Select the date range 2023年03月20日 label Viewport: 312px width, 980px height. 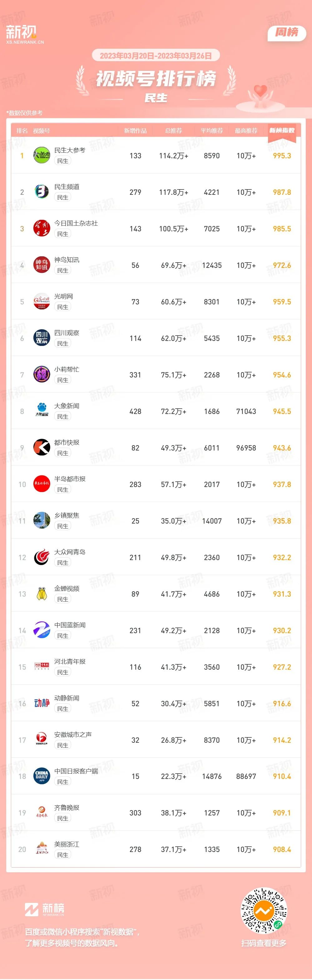127,56
